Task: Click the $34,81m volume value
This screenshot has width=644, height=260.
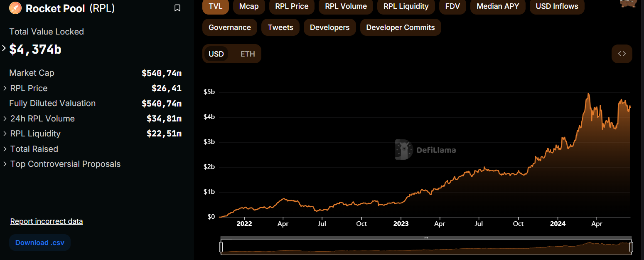Action: click(x=164, y=119)
